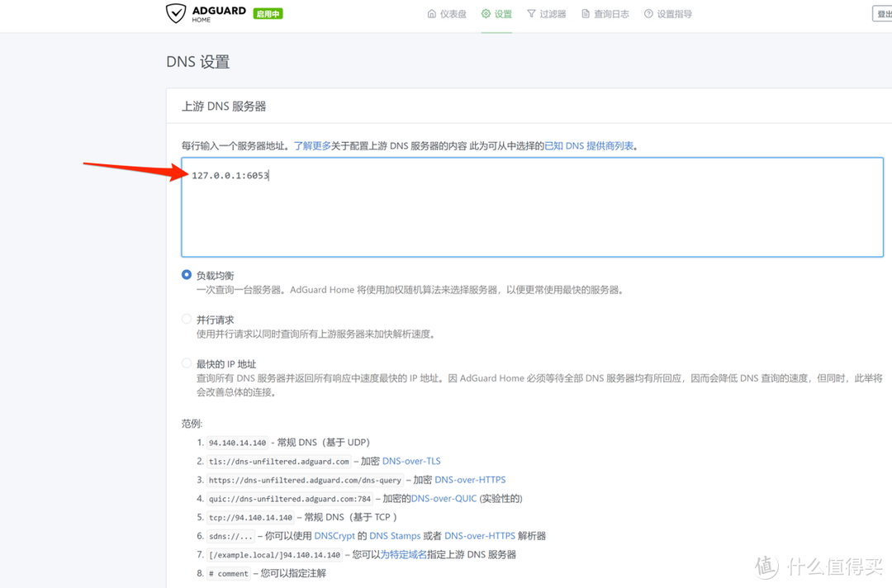Click the DNS-over-QUIC link

443,498
